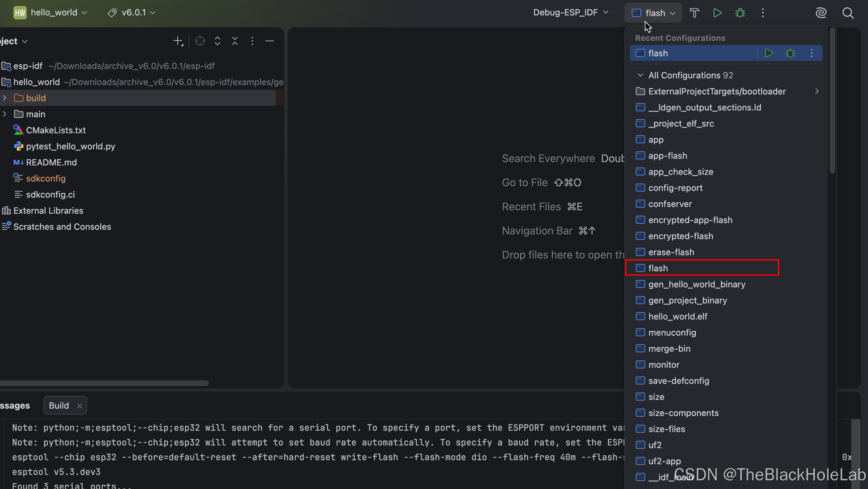This screenshot has height=489, width=868.
Task: Select opened file target icon in project panel
Action: [200, 41]
